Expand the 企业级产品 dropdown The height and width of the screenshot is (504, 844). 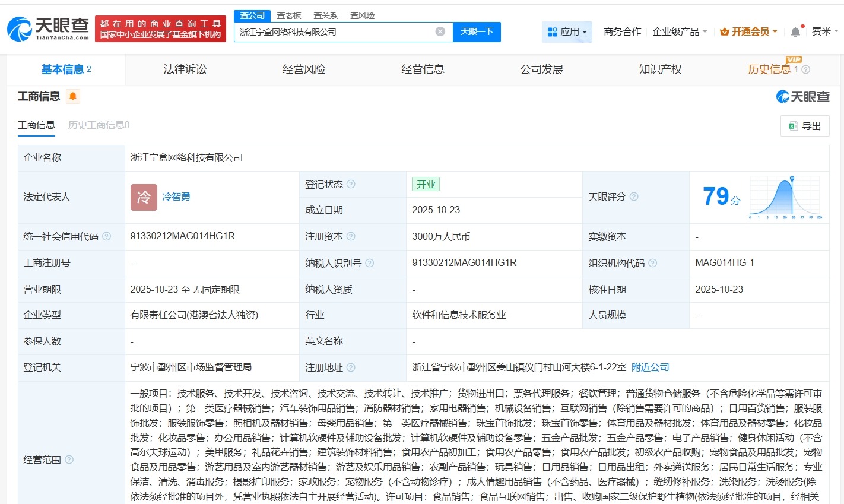coord(679,31)
